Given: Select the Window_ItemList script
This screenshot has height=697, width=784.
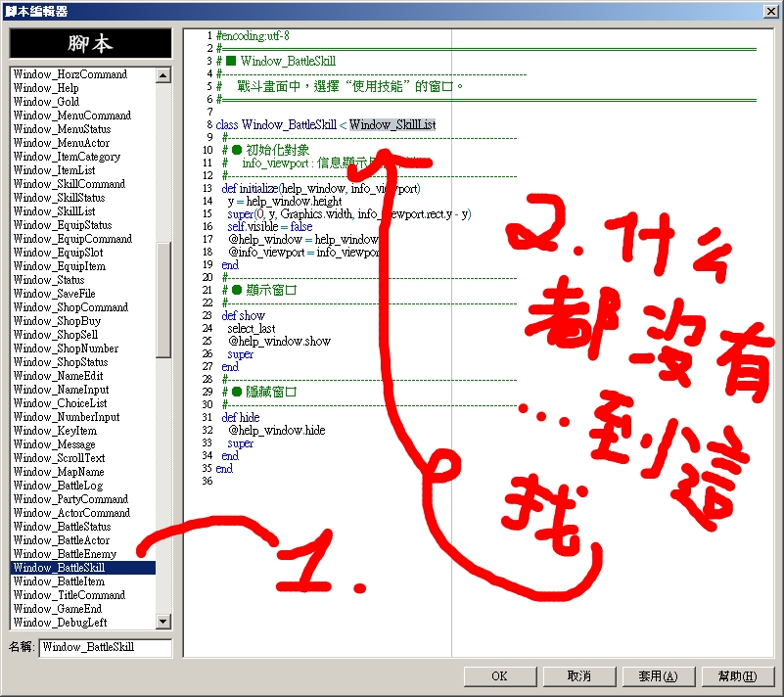Looking at the screenshot, I should coord(83,170).
